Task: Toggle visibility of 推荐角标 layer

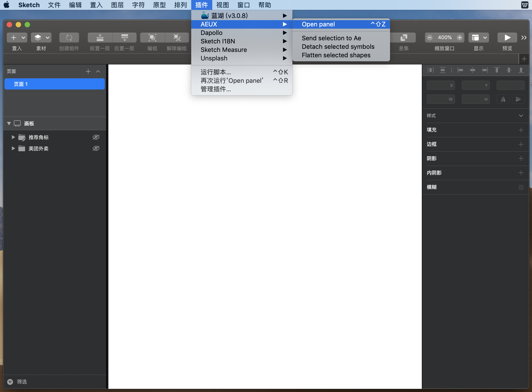Action: pos(96,137)
